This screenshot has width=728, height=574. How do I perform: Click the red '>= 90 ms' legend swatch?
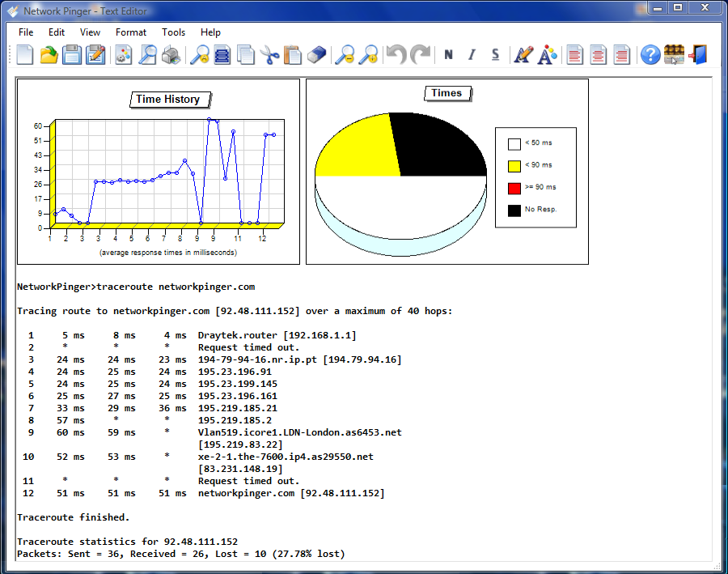click(514, 189)
